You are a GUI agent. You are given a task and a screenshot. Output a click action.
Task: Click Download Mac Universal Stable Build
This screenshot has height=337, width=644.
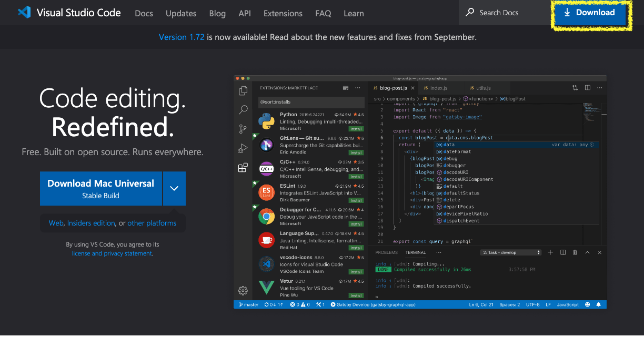click(100, 188)
